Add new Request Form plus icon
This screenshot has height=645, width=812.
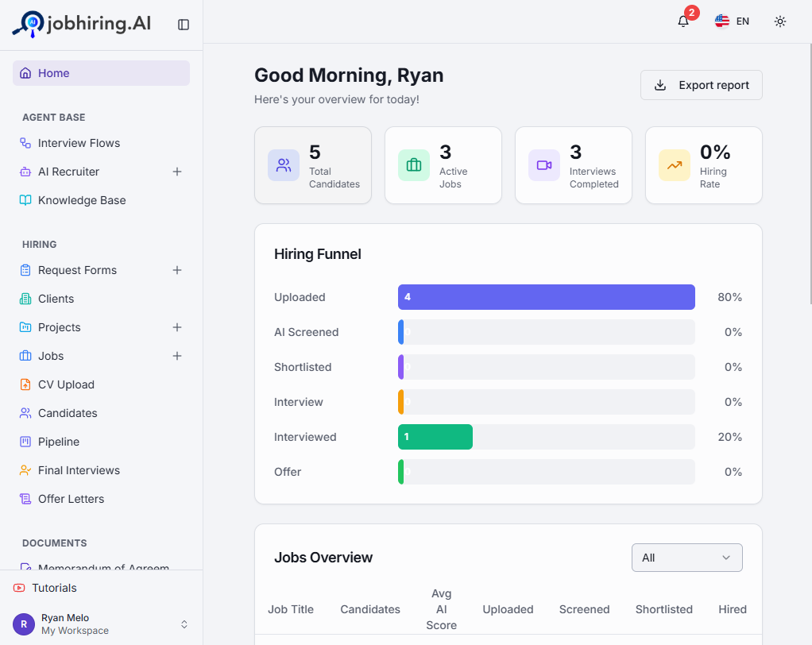(x=177, y=270)
